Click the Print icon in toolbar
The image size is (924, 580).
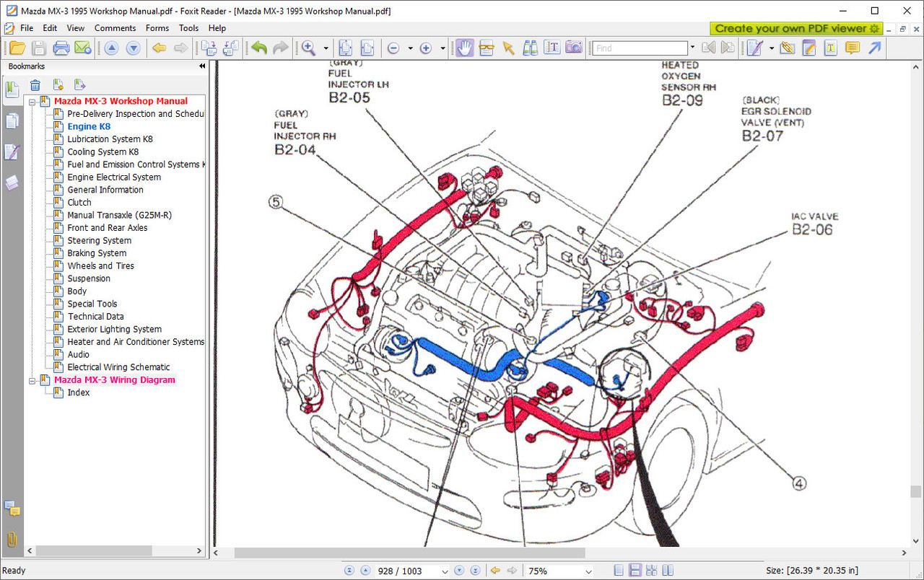tap(61, 48)
